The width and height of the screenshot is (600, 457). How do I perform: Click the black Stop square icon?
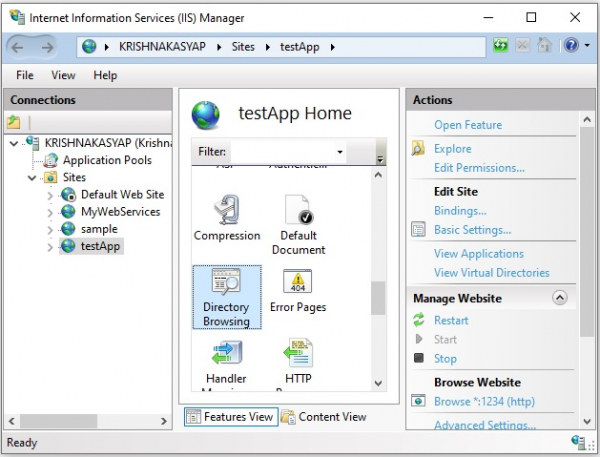click(x=419, y=358)
